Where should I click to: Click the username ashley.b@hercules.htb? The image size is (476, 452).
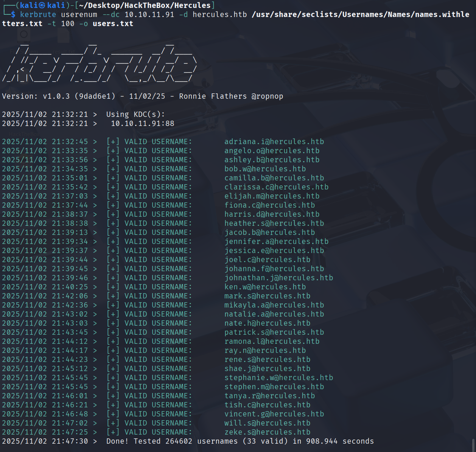click(x=272, y=160)
